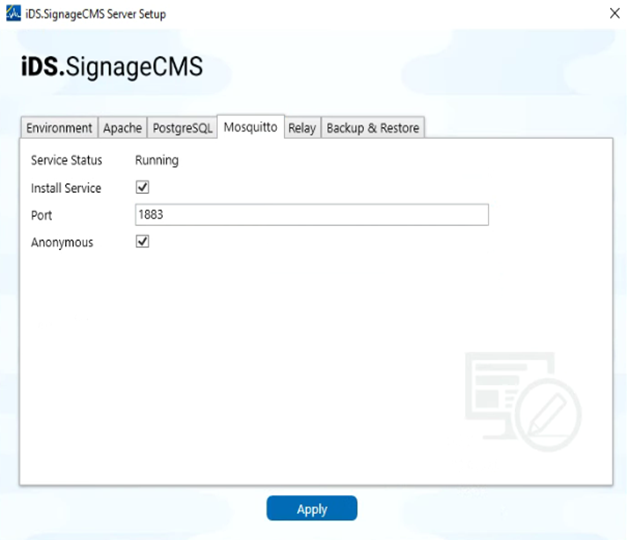Toggle the Anonymous checkbox

(x=142, y=241)
